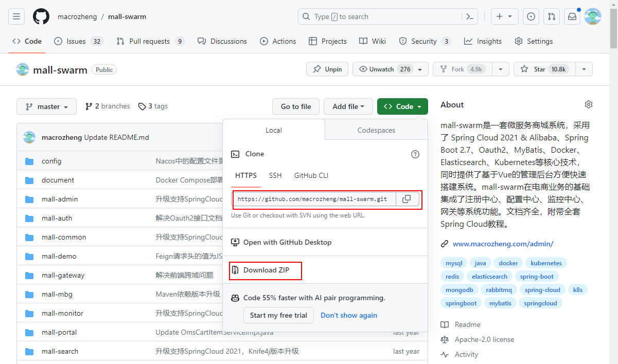The width and height of the screenshot is (618, 364).
Task: Open the create new plus menu
Action: coord(504,16)
